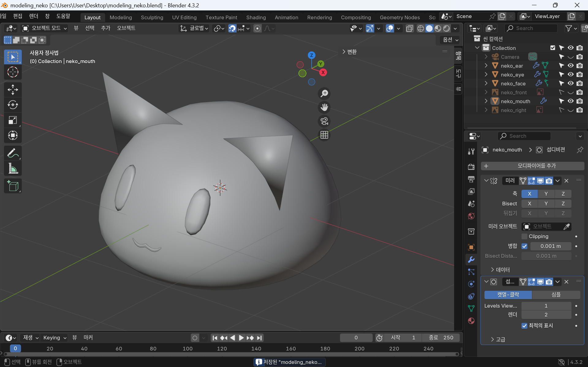Open the Object Data green triangle tab

(x=471, y=309)
